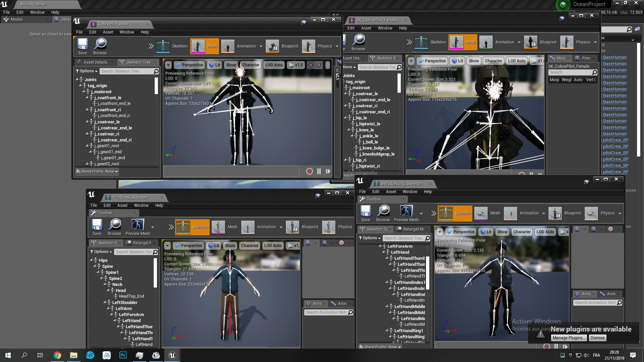Toggle Perspective view in Bellydancing viewport

click(460, 232)
